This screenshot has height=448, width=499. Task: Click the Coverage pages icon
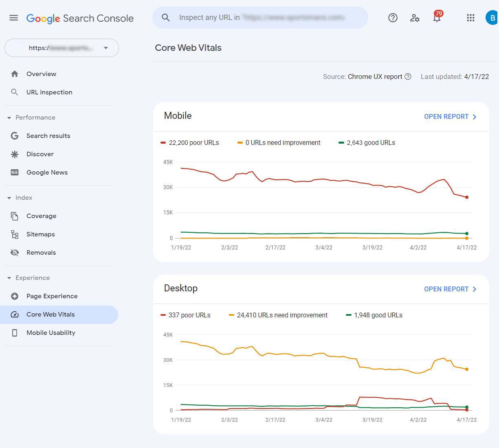(15, 216)
